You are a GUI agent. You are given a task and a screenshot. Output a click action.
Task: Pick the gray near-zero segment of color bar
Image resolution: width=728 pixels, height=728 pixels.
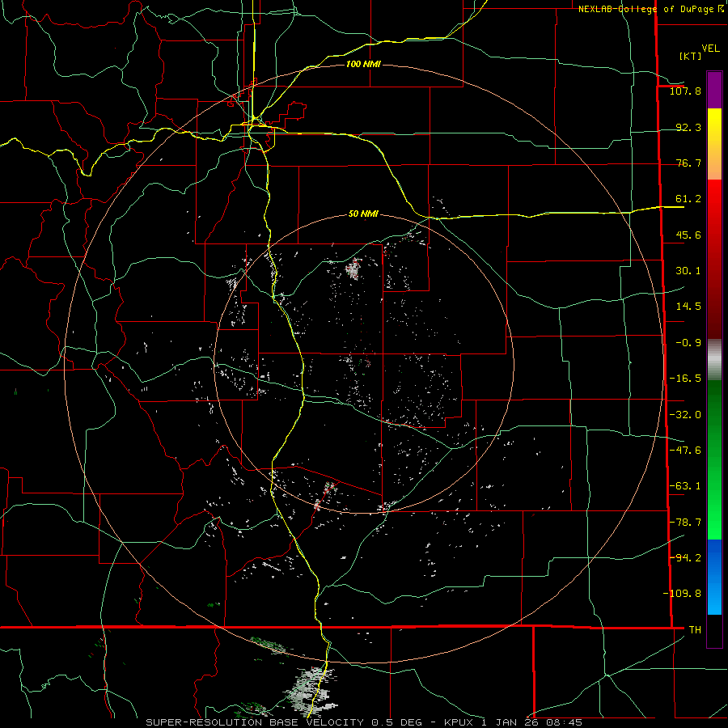click(714, 360)
